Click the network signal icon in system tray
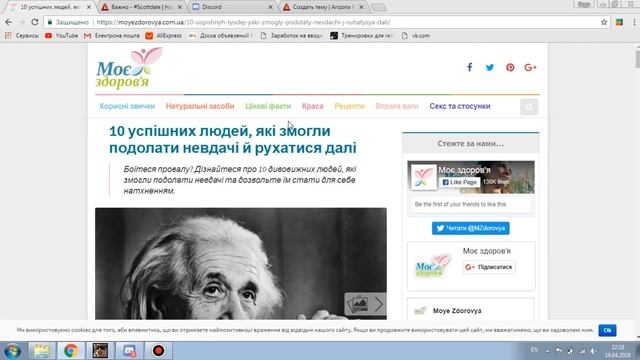The height and width of the screenshot is (360, 640). click(x=582, y=351)
